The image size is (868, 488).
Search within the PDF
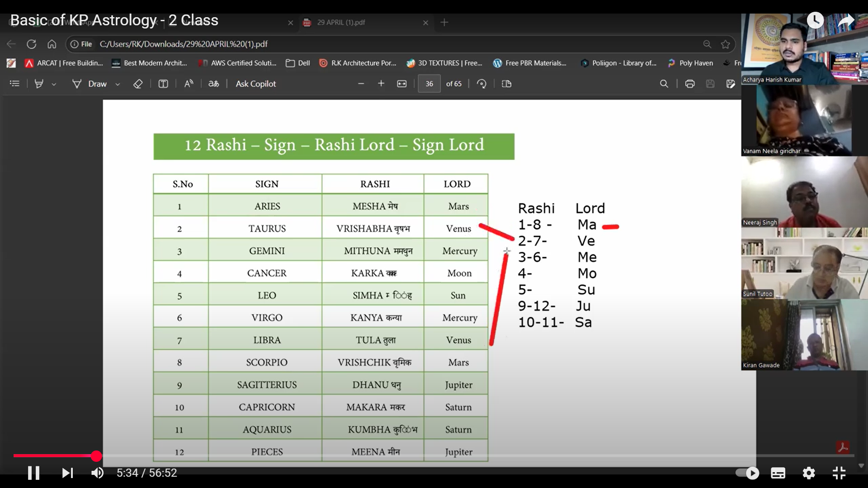664,84
